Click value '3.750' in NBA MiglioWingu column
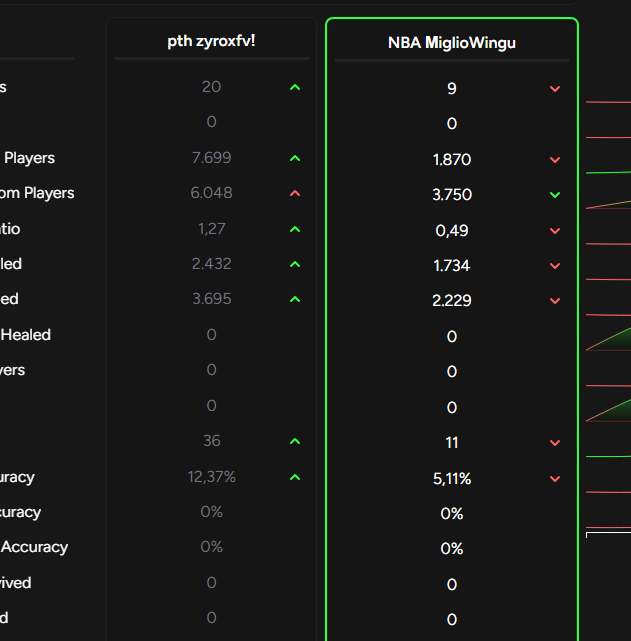The image size is (631, 641). (452, 195)
